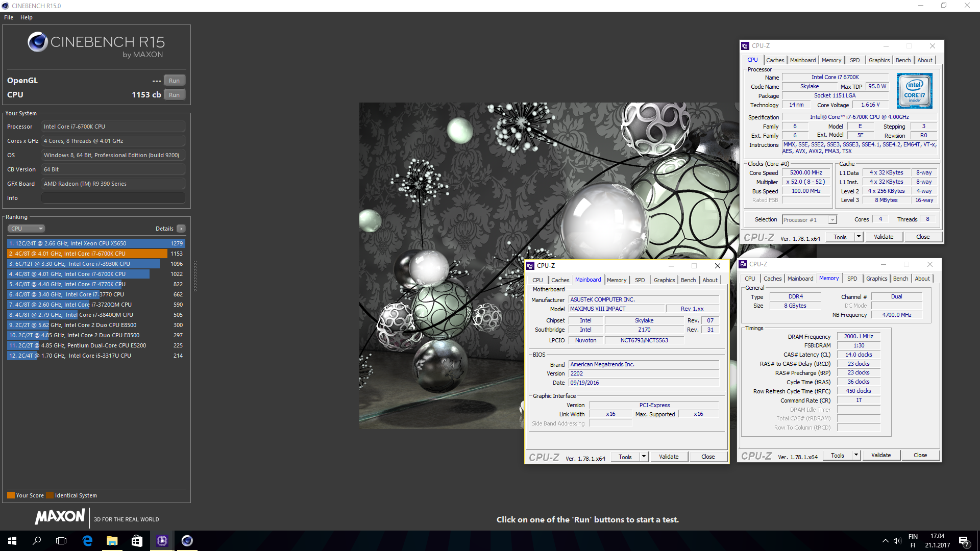
Task: Expand Tools arrow in top CPU-Z window
Action: pos(859,237)
